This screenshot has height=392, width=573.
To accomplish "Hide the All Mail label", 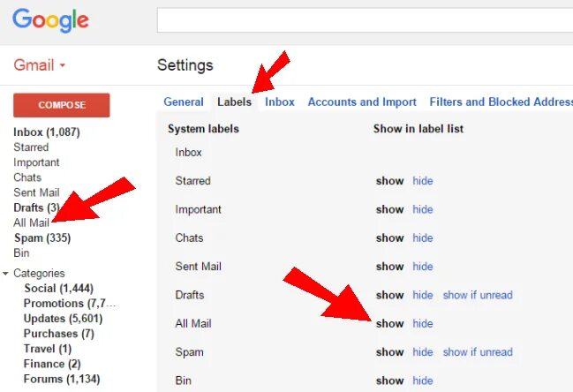I will tap(423, 323).
